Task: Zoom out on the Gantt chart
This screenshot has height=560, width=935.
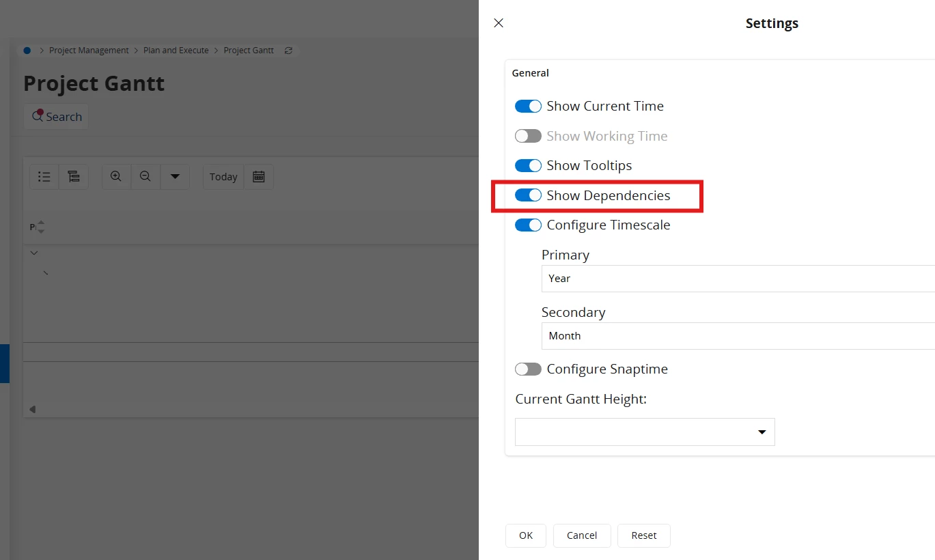Action: [x=145, y=176]
